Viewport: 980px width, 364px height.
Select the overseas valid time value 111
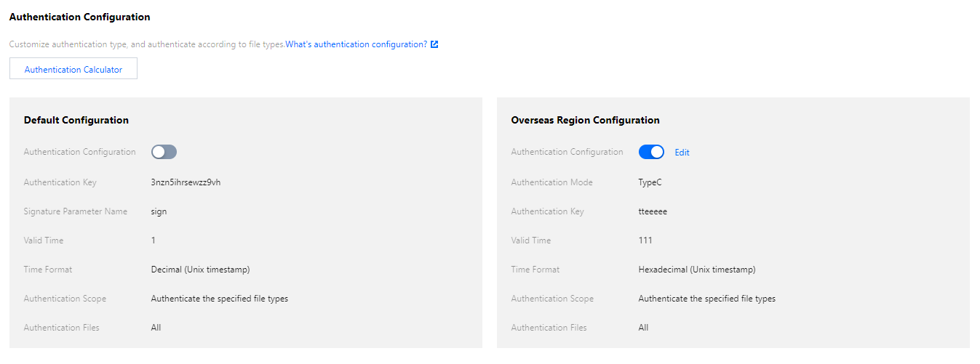(645, 240)
